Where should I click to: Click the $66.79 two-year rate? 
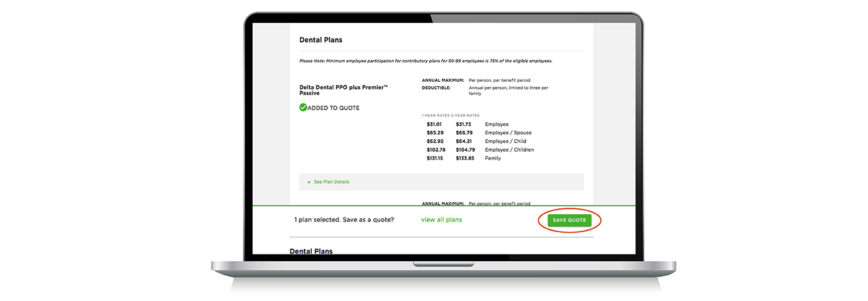[464, 133]
